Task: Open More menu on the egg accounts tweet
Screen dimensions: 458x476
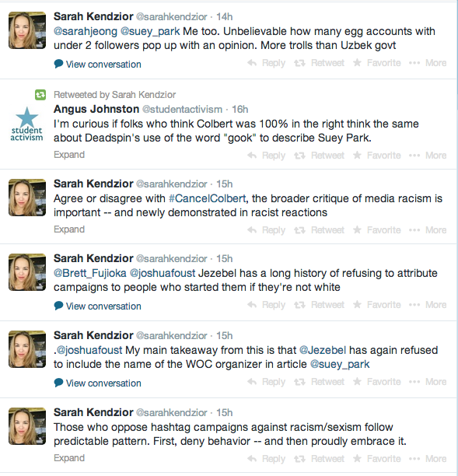Action: coord(428,63)
